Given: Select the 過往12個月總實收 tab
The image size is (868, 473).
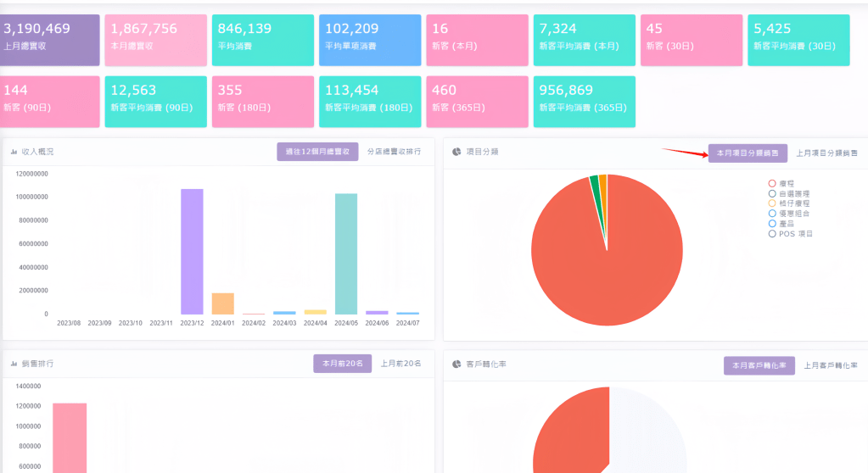Looking at the screenshot, I should [x=317, y=152].
